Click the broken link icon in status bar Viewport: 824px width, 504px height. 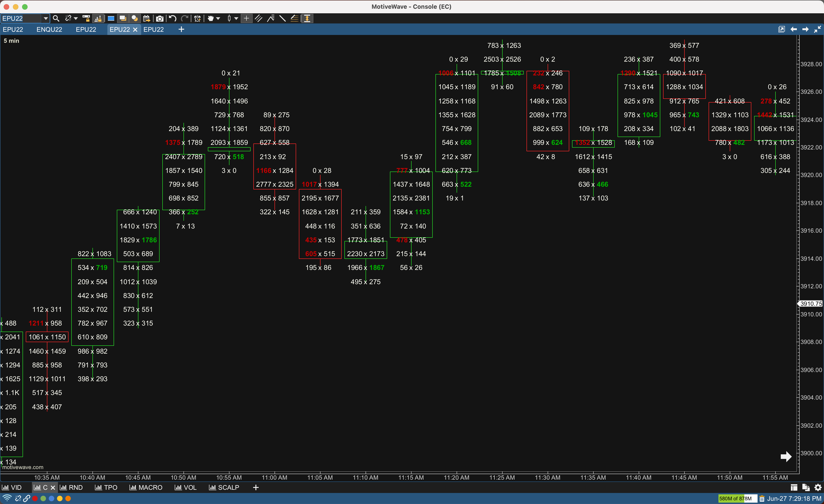[x=18, y=498]
